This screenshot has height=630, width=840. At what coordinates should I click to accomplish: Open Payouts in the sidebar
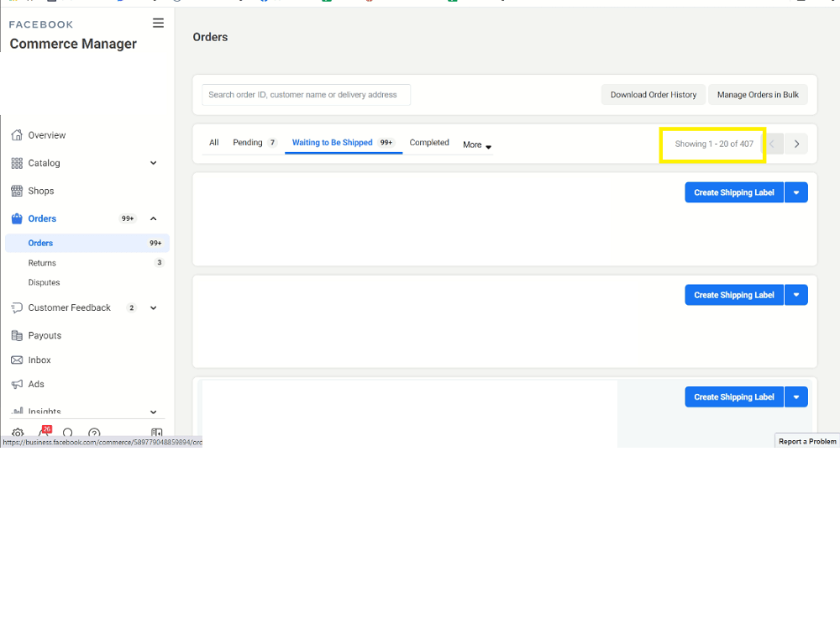click(x=45, y=335)
